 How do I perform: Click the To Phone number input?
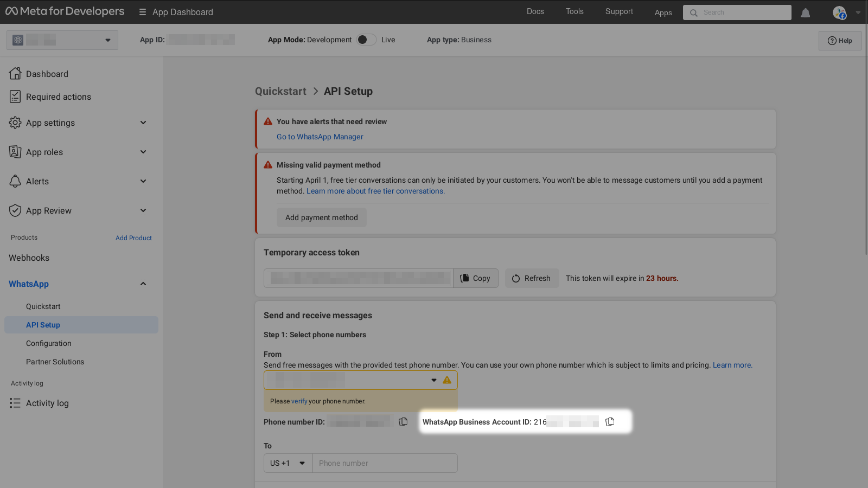(385, 463)
